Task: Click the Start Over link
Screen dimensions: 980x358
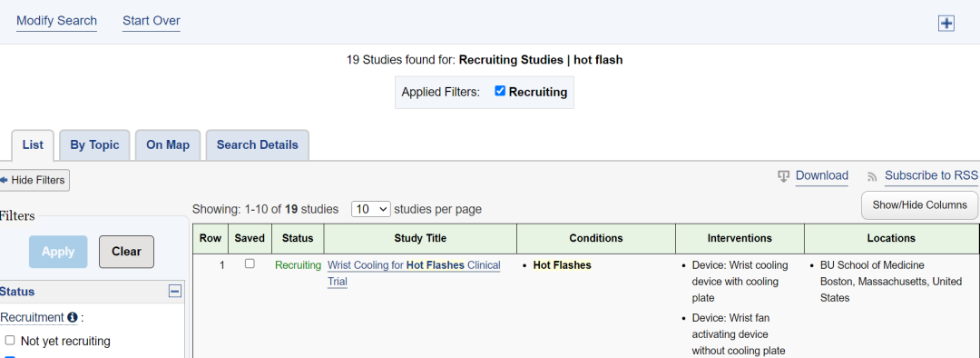Action: click(152, 21)
